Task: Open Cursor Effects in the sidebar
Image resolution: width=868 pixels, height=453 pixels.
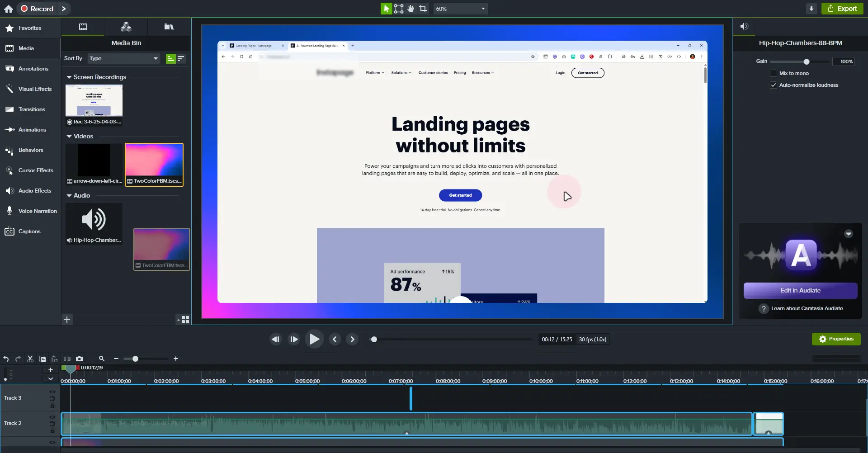Action: pos(35,170)
